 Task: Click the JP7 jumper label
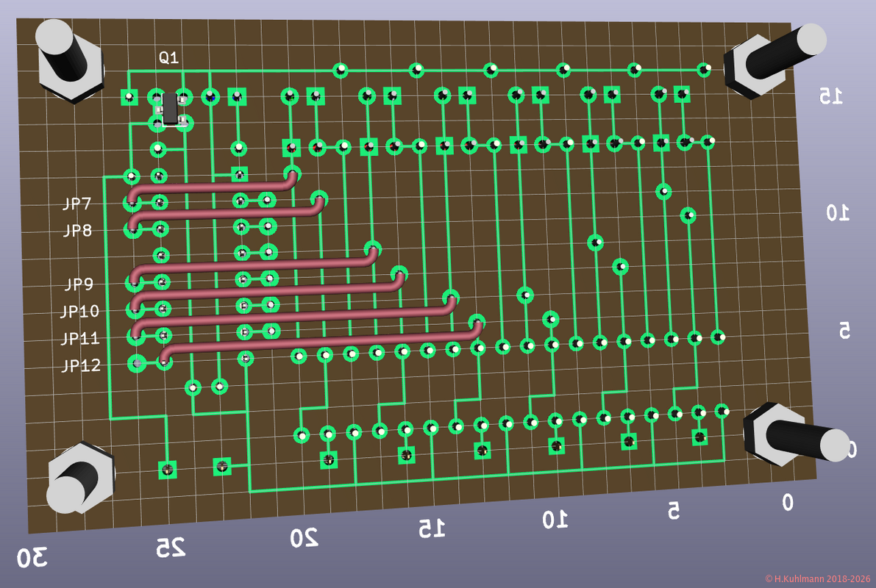click(76, 204)
